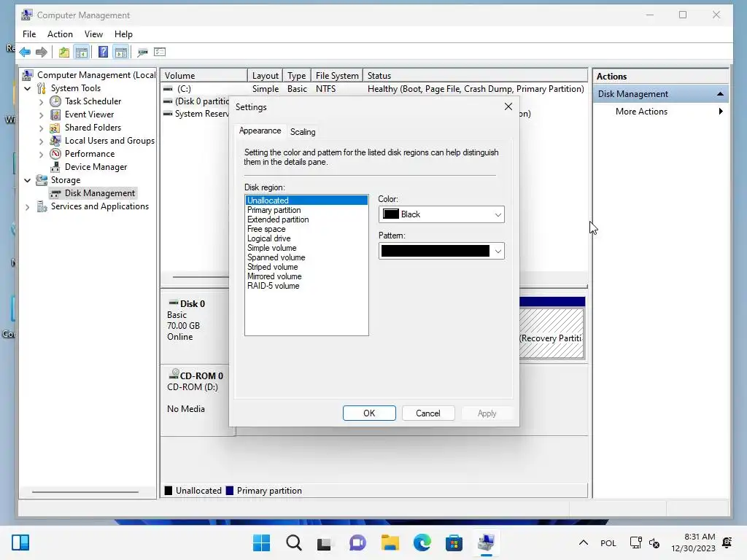The width and height of the screenshot is (747, 560).
Task: Expand Event Viewer tree node
Action: coord(41,114)
